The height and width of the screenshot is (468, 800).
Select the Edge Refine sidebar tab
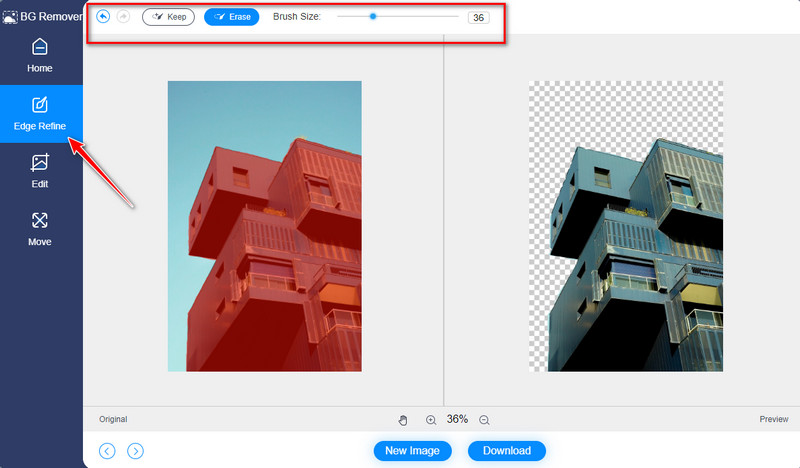[x=40, y=114]
